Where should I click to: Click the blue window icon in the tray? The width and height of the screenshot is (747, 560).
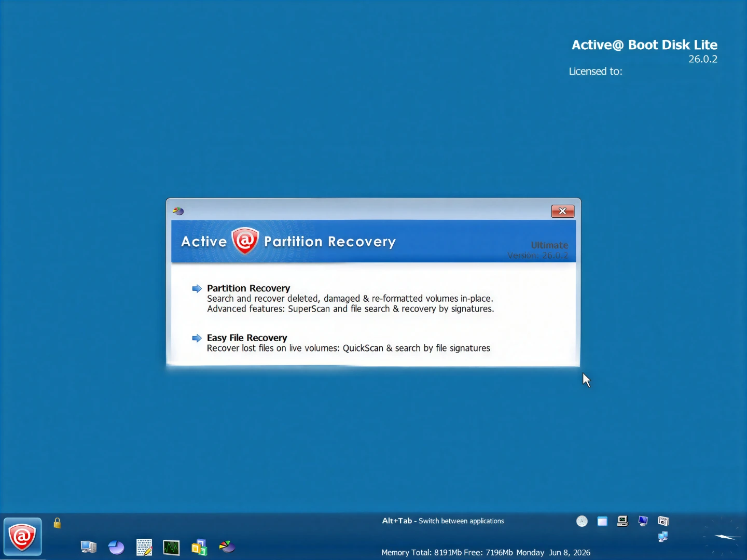602,521
